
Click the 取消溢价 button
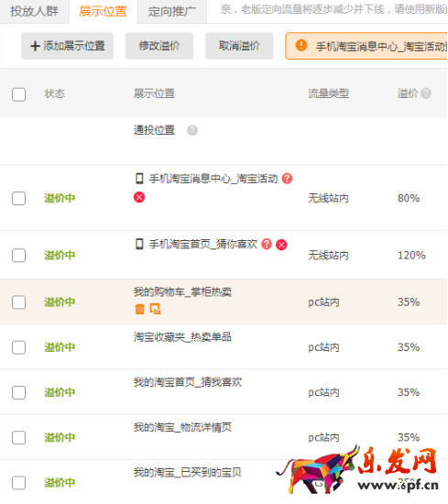click(x=239, y=46)
